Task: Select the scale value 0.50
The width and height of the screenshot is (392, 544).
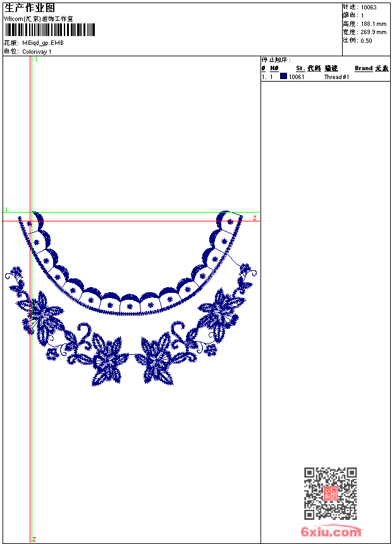Action: tap(366, 41)
